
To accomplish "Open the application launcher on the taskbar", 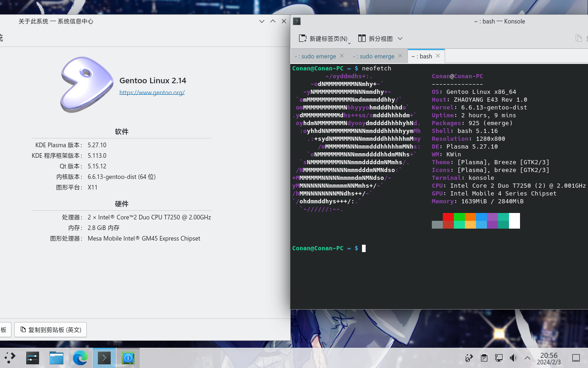I will tap(10, 357).
